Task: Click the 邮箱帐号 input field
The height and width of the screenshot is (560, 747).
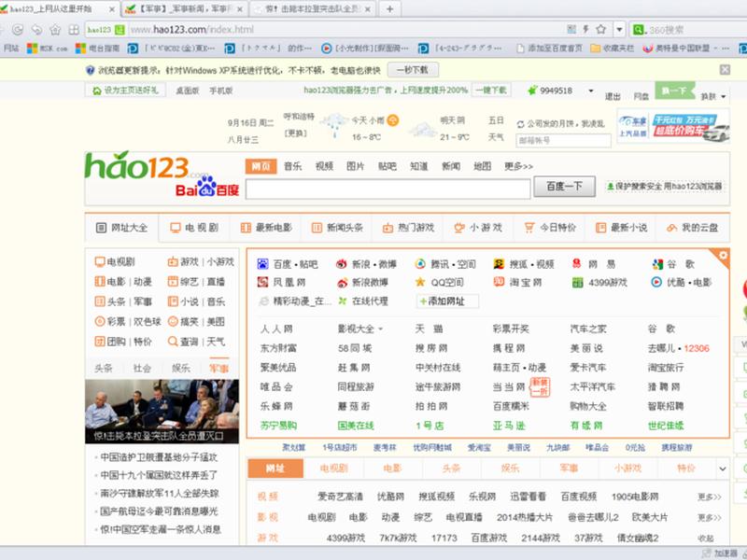Action: pyautogui.click(x=563, y=140)
